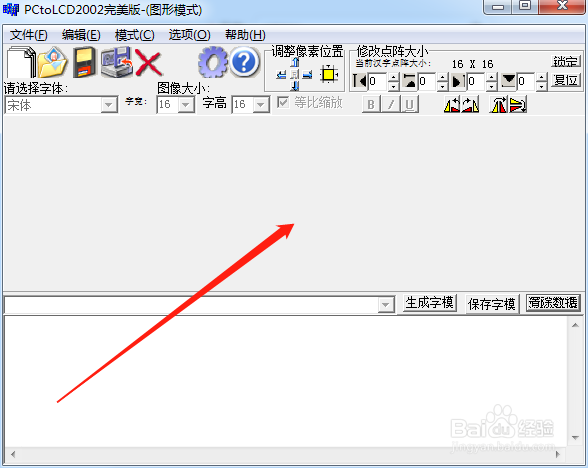Click the left margin value field
Viewport: 588px width, 468px height.
coord(378,81)
